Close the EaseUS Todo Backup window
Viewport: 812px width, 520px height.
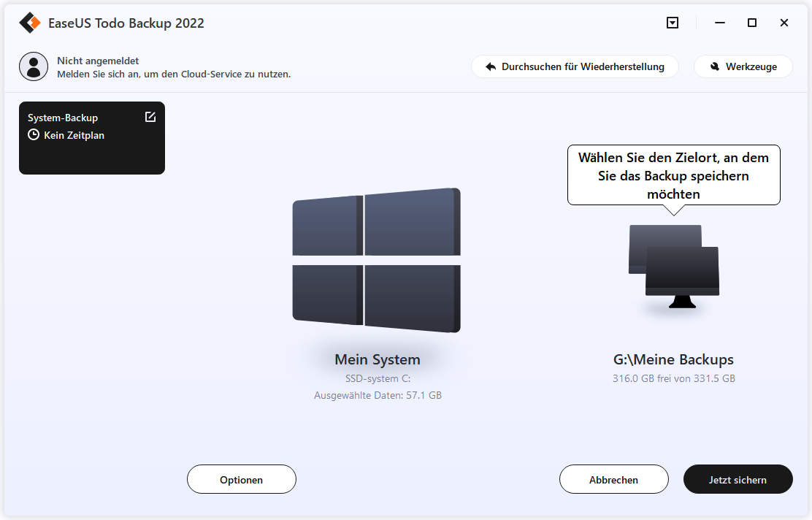[784, 23]
